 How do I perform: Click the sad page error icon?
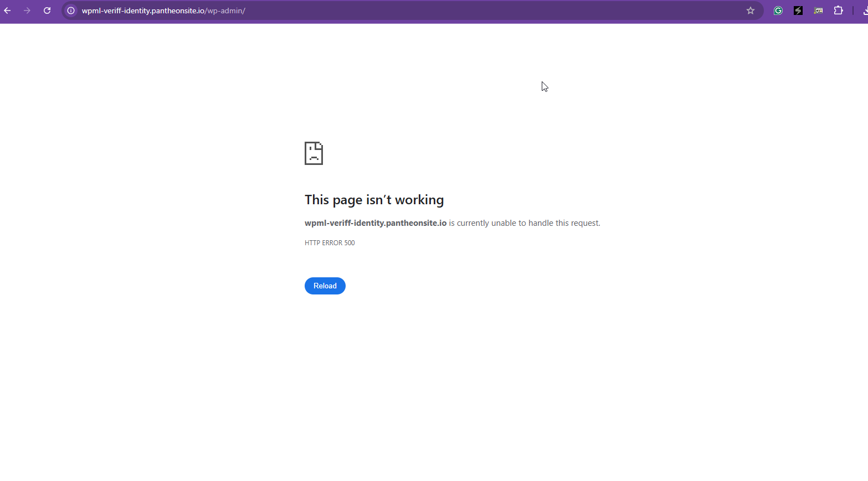pyautogui.click(x=314, y=153)
